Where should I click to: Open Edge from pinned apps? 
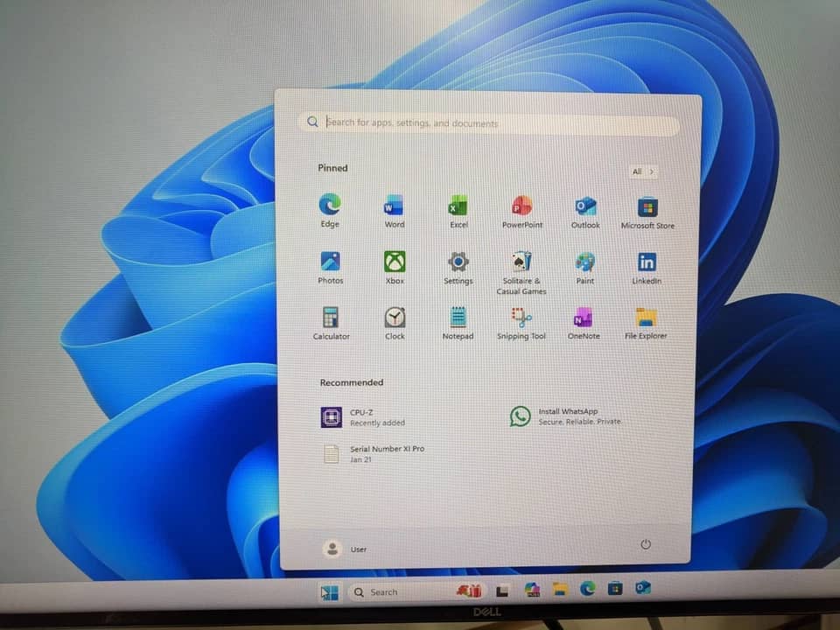(x=330, y=211)
